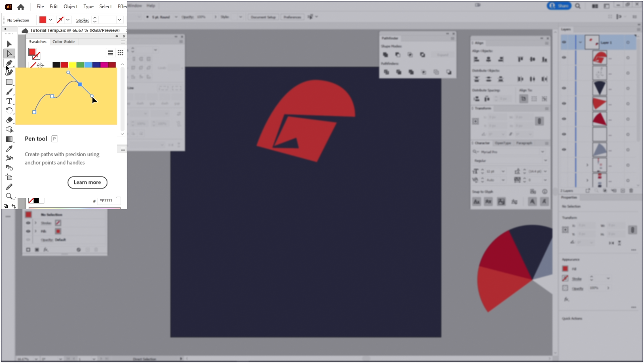Open the Select menu
The width and height of the screenshot is (644, 363).
click(x=106, y=6)
